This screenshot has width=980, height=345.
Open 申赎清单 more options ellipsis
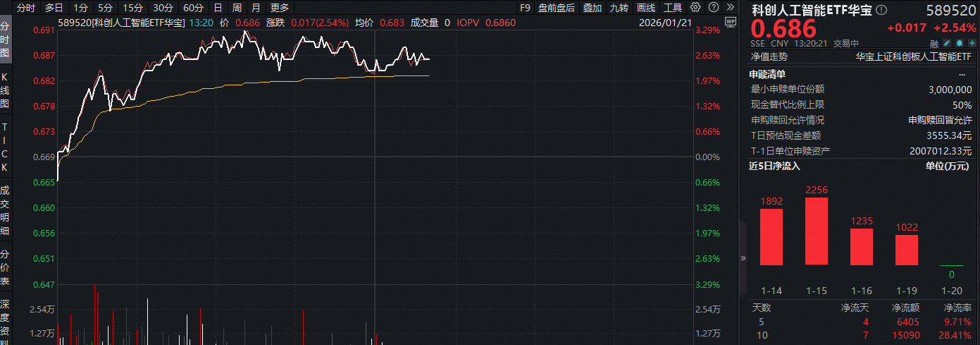point(962,74)
